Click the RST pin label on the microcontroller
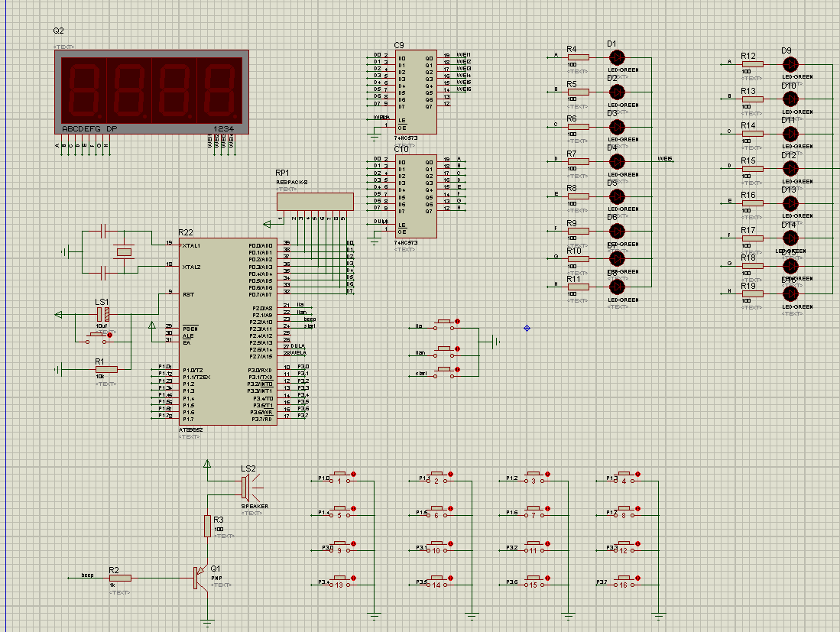The image size is (840, 632). tap(188, 294)
